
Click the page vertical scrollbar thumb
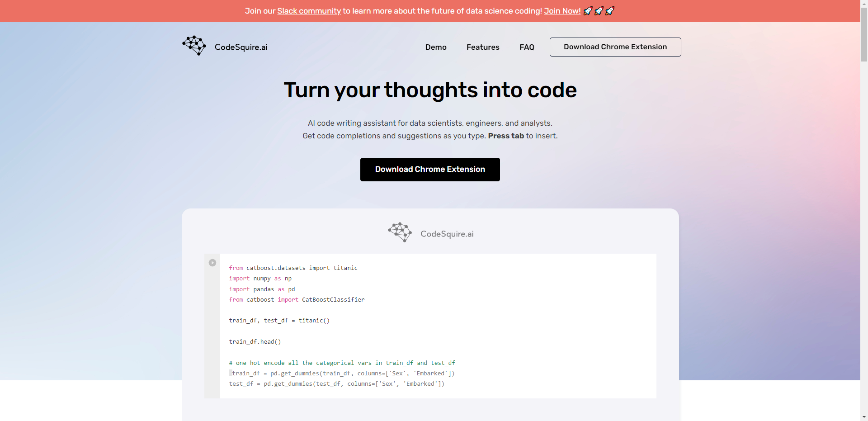(864, 34)
